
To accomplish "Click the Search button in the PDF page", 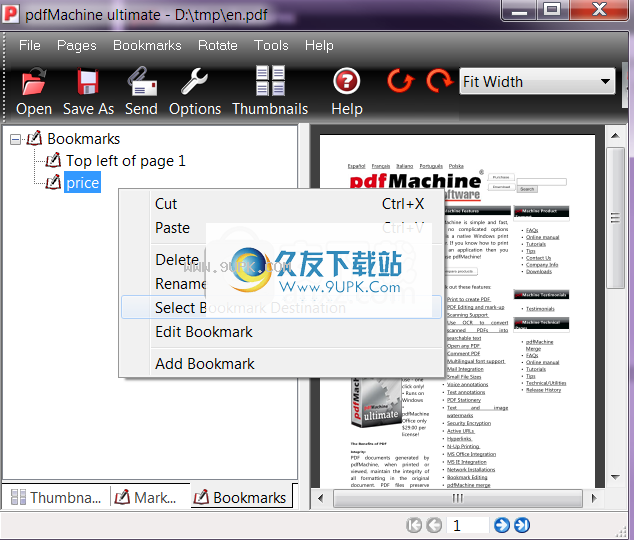I will pyautogui.click(x=527, y=189).
